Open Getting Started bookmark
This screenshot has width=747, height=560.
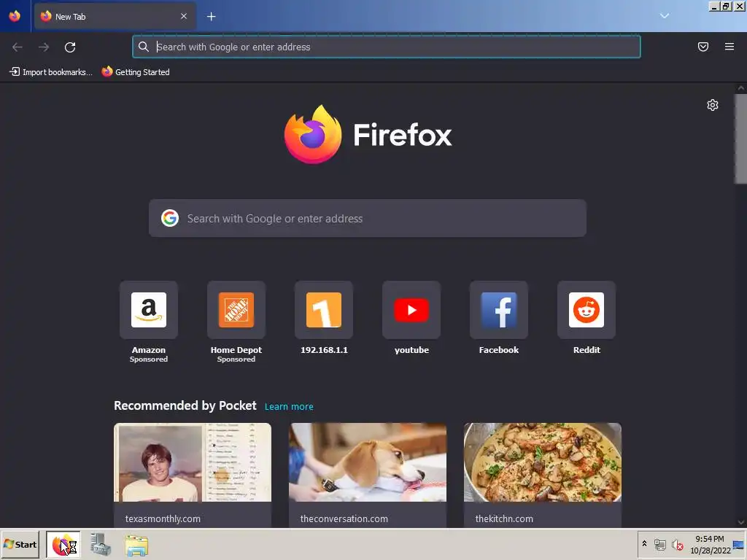(136, 72)
